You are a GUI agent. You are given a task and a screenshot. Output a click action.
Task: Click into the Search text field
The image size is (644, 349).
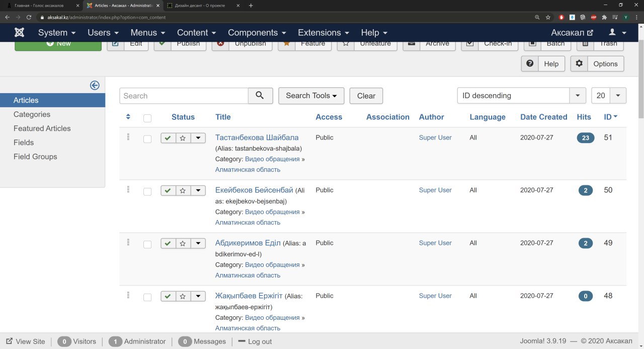(184, 96)
